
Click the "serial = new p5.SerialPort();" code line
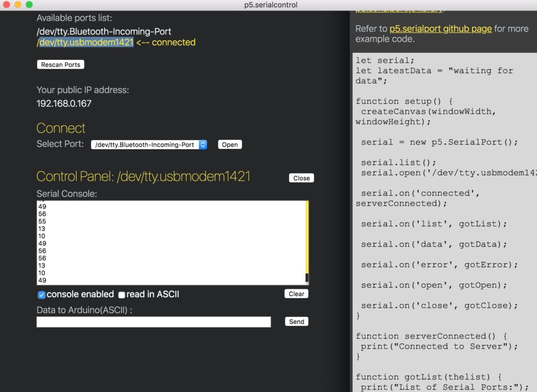click(x=439, y=142)
